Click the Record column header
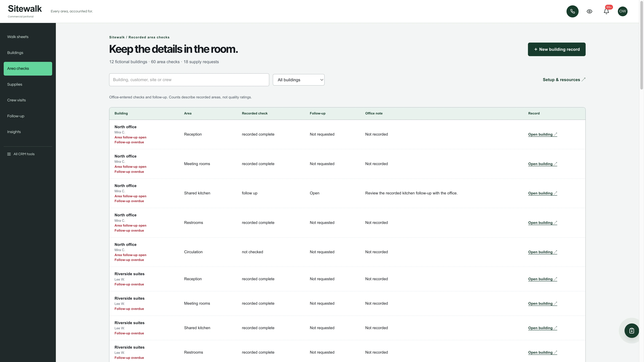 coord(534,113)
